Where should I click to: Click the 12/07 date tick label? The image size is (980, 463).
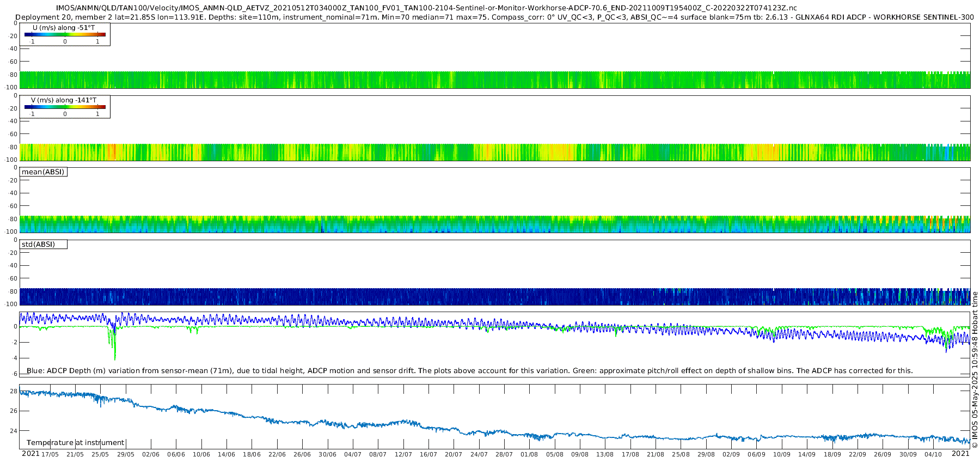tap(403, 454)
